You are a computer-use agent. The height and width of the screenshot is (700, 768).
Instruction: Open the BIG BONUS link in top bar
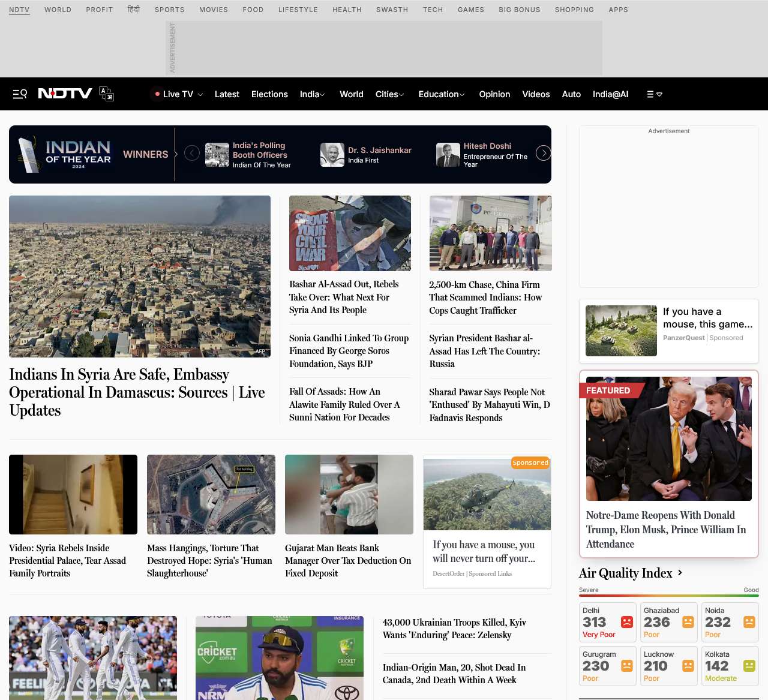520,10
